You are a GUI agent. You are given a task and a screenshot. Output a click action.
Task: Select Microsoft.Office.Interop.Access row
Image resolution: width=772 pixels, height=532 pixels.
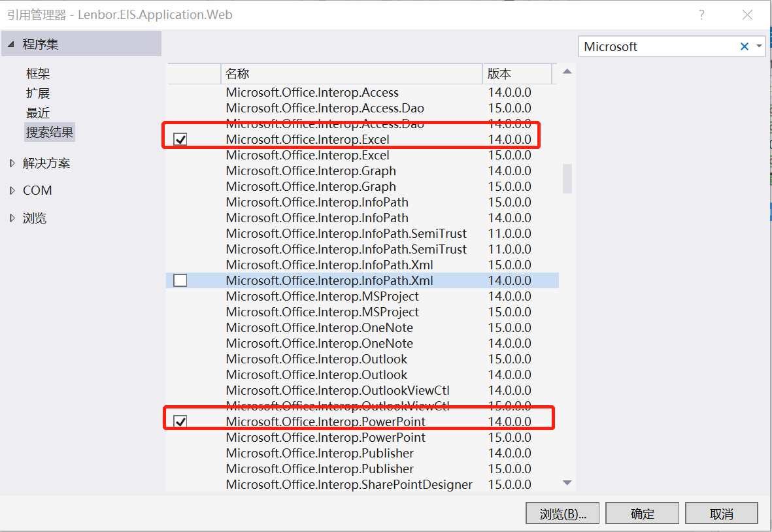[x=362, y=93]
